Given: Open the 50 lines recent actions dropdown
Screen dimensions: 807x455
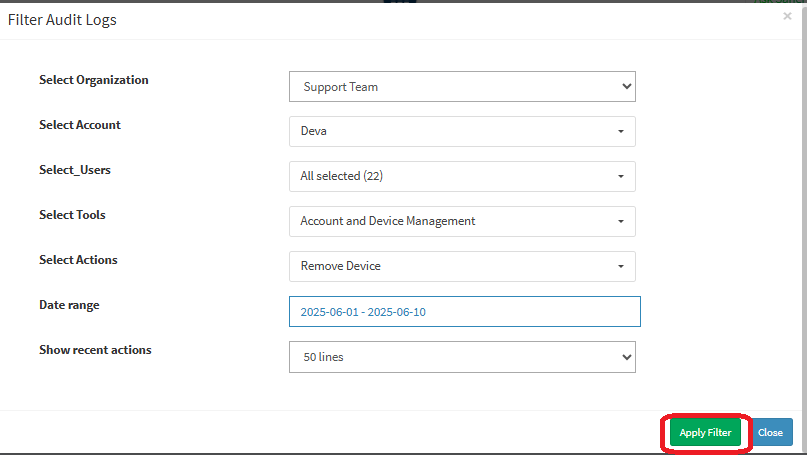Looking at the screenshot, I should pos(462,357).
